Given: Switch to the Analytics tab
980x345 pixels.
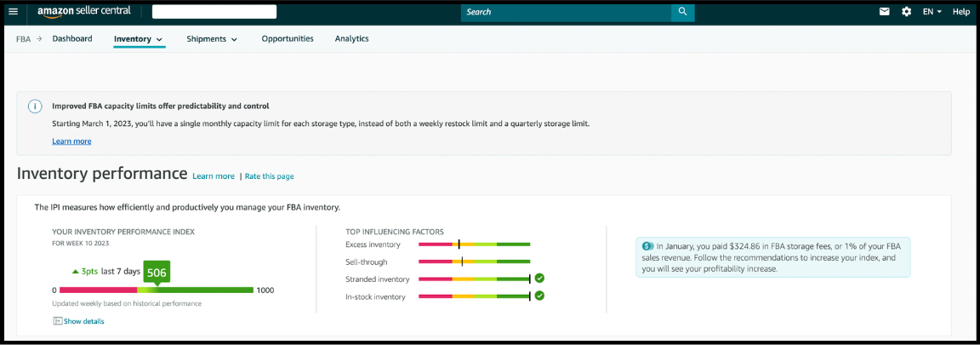Looking at the screenshot, I should (x=352, y=39).
